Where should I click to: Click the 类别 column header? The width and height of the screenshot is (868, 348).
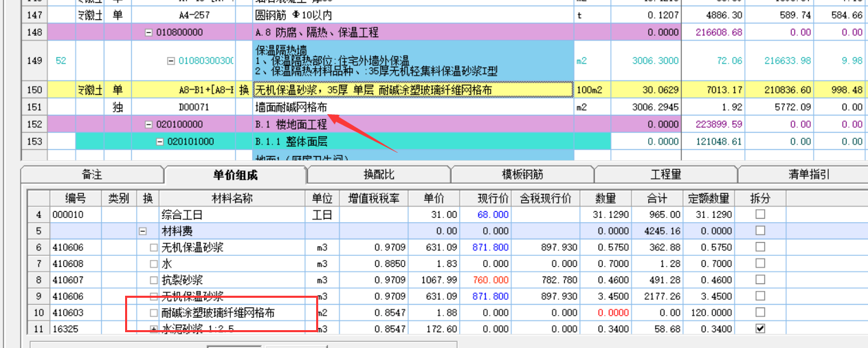119,199
